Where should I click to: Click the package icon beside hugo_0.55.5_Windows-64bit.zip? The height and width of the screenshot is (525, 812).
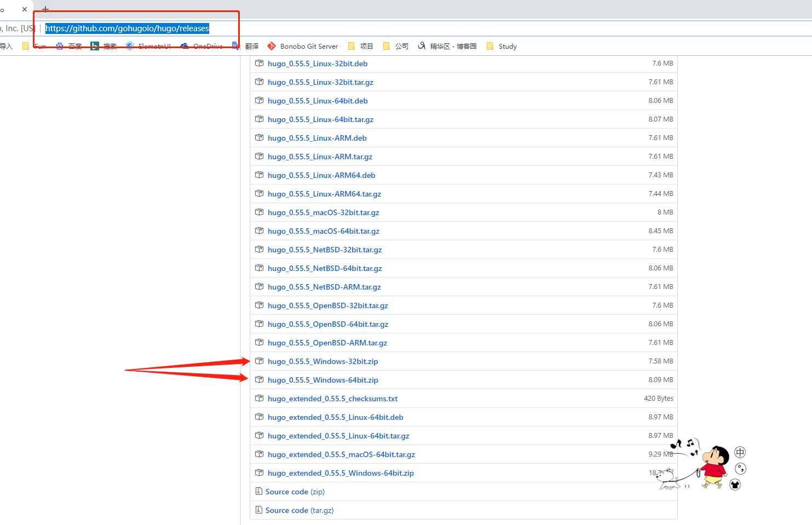pos(259,379)
